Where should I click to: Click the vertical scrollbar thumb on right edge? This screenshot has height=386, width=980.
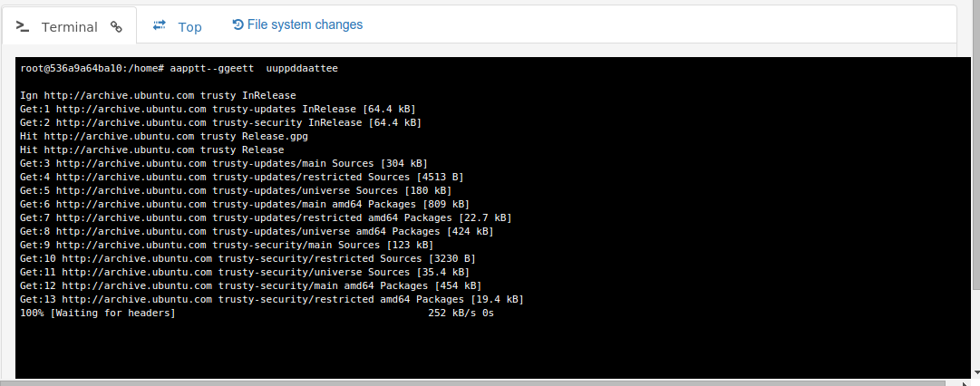tap(976, 145)
